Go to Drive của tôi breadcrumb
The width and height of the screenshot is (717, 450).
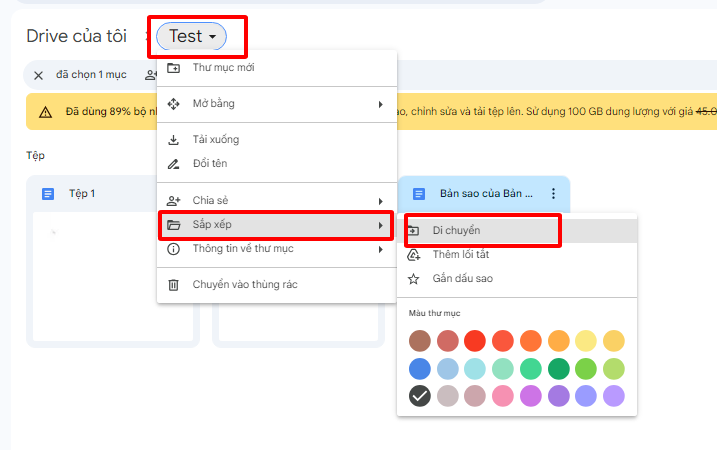click(76, 37)
